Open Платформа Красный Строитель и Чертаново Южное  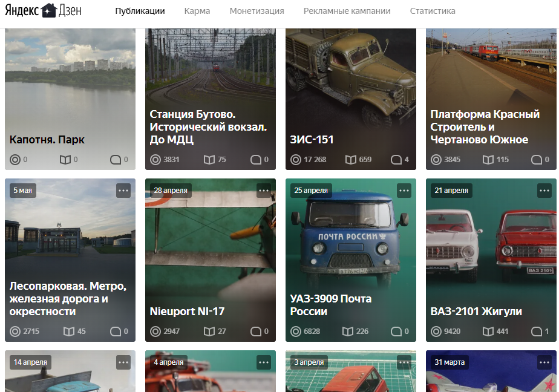(485, 127)
